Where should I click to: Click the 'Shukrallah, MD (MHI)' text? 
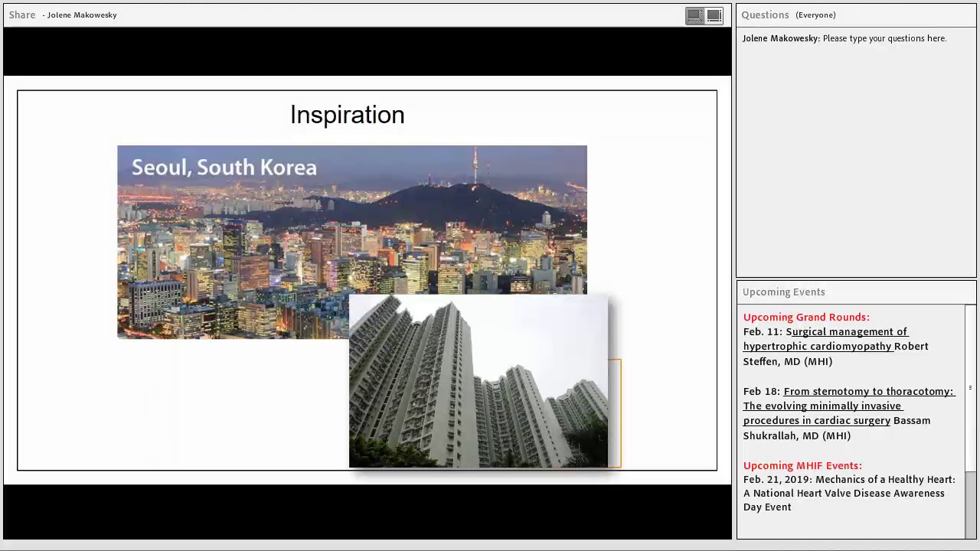coord(797,435)
